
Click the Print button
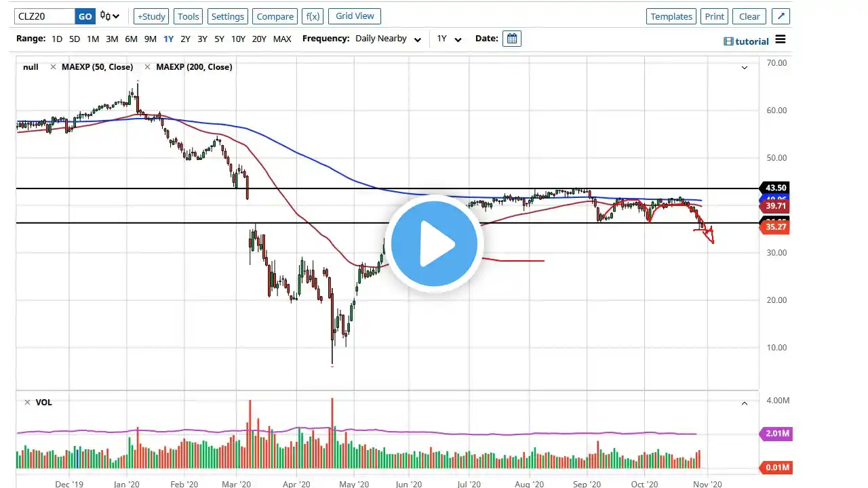(714, 16)
